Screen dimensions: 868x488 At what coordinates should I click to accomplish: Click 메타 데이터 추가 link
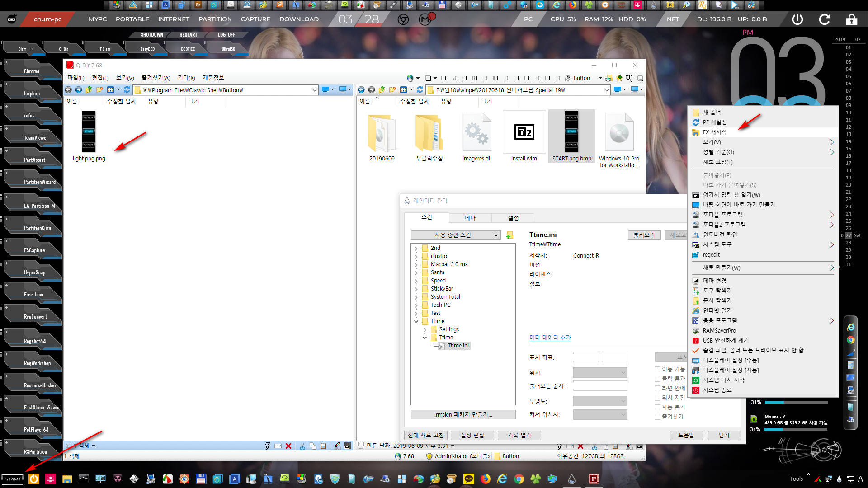tap(550, 338)
